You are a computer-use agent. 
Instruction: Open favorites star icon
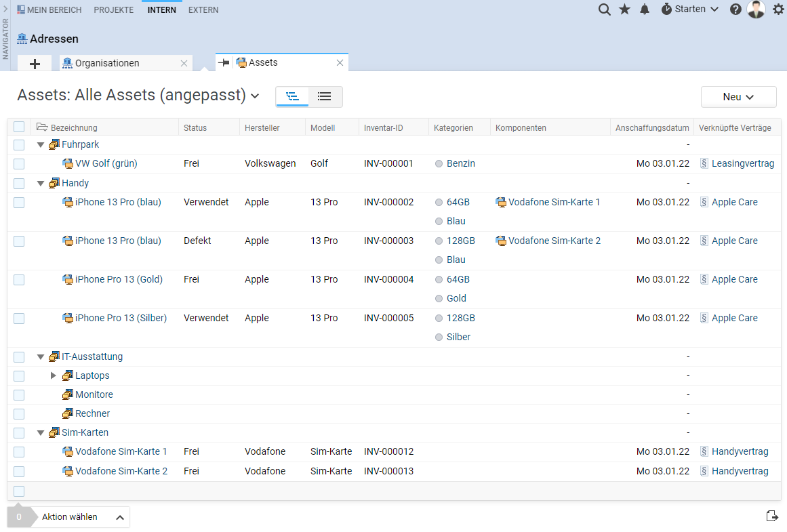pos(624,9)
